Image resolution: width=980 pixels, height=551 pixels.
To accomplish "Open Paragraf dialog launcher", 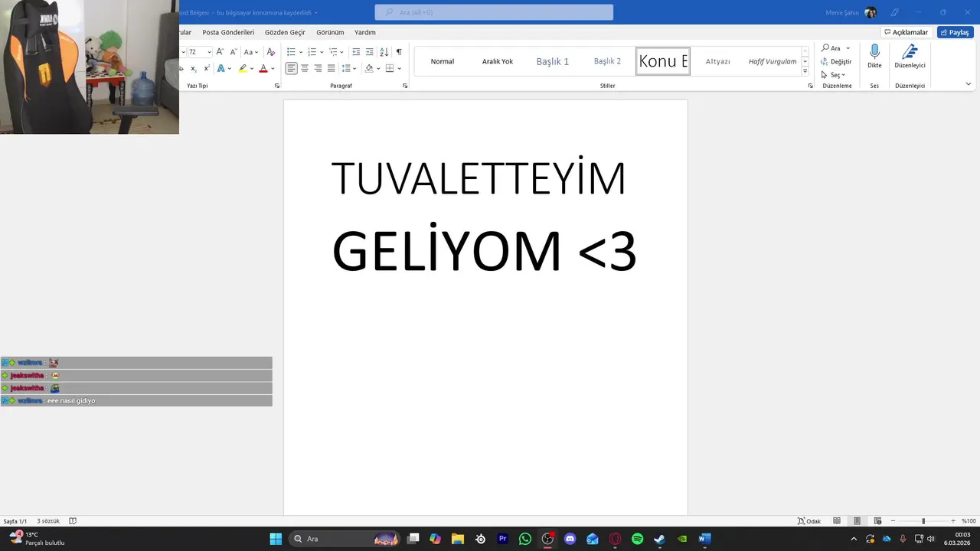I will 405,86.
